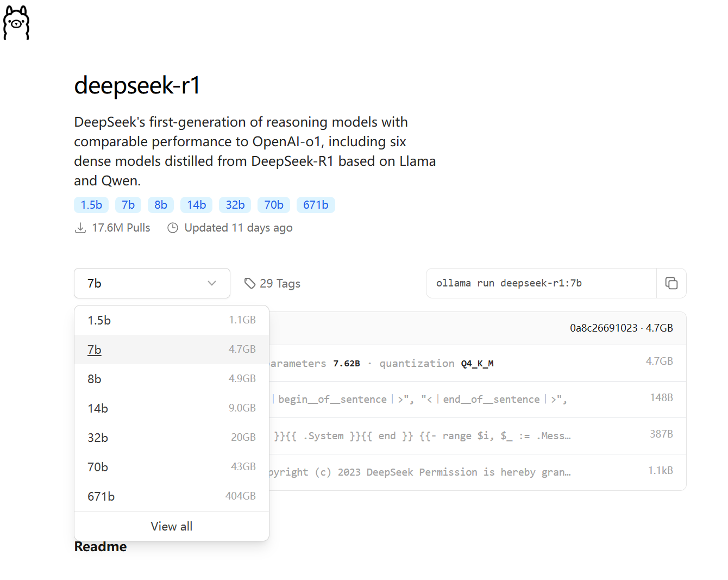The image size is (728, 580).
Task: Pick the 70b 43GB option
Action: tap(172, 467)
